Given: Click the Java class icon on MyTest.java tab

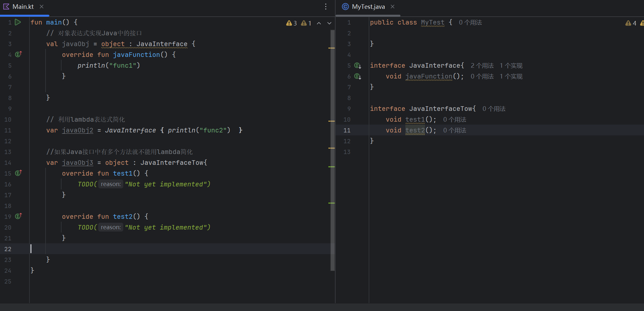Looking at the screenshot, I should click(x=345, y=7).
